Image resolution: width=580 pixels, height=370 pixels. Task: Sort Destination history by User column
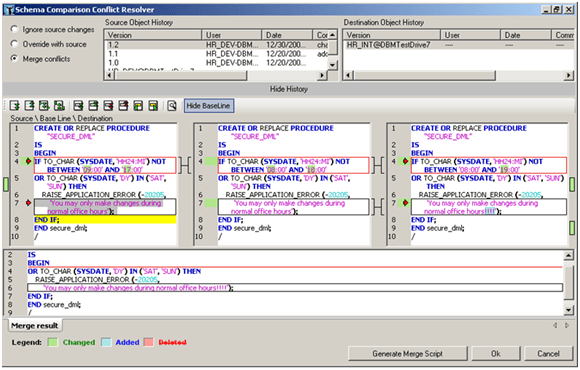[471, 35]
